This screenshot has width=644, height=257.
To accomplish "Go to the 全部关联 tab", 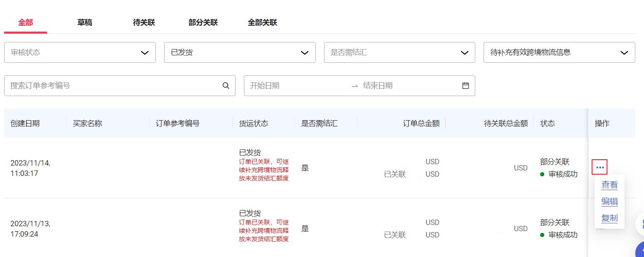I will [262, 22].
